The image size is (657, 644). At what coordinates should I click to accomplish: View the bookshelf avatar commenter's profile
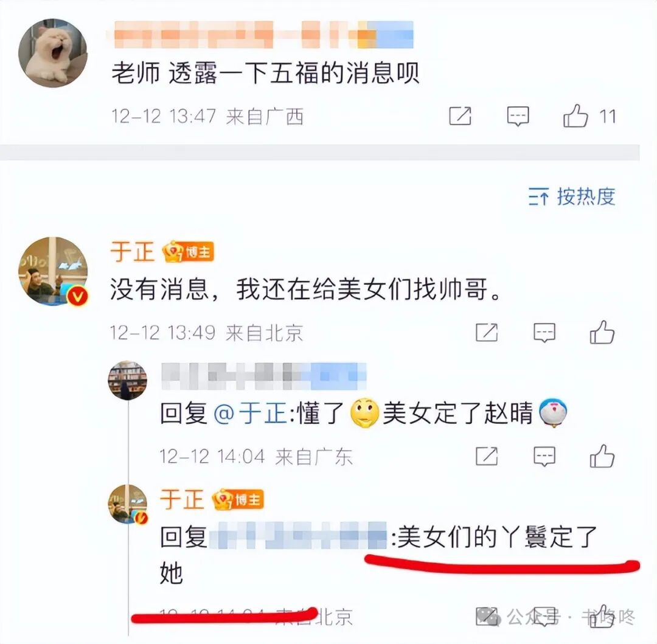pyautogui.click(x=128, y=380)
